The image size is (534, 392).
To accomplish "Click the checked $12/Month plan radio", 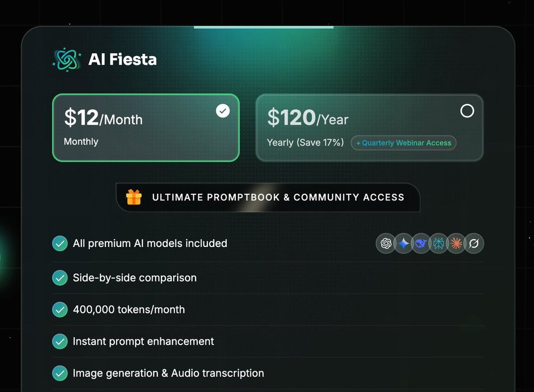I will 223,111.
